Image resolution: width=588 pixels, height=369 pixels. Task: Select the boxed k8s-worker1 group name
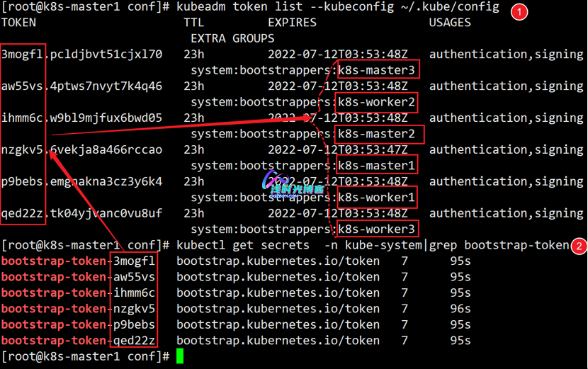pos(376,198)
